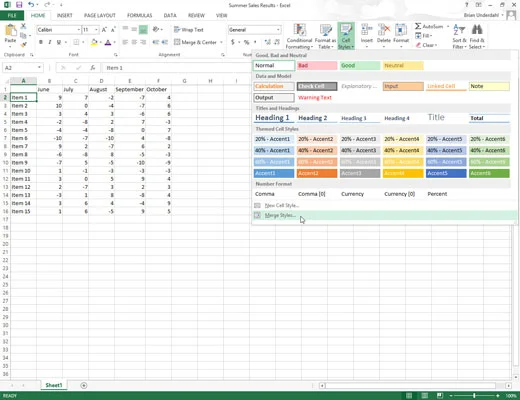Toggle Italic formatting button
520x400 pixels.
50,42
